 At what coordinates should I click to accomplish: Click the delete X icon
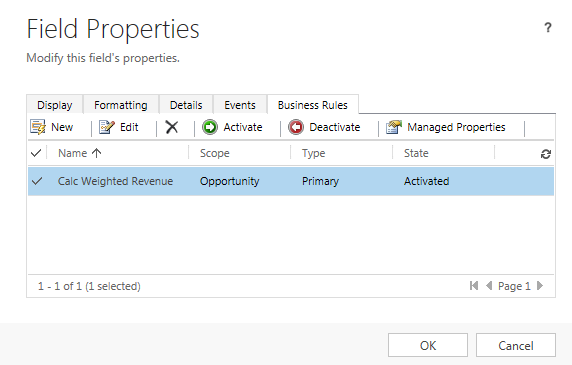tap(171, 127)
